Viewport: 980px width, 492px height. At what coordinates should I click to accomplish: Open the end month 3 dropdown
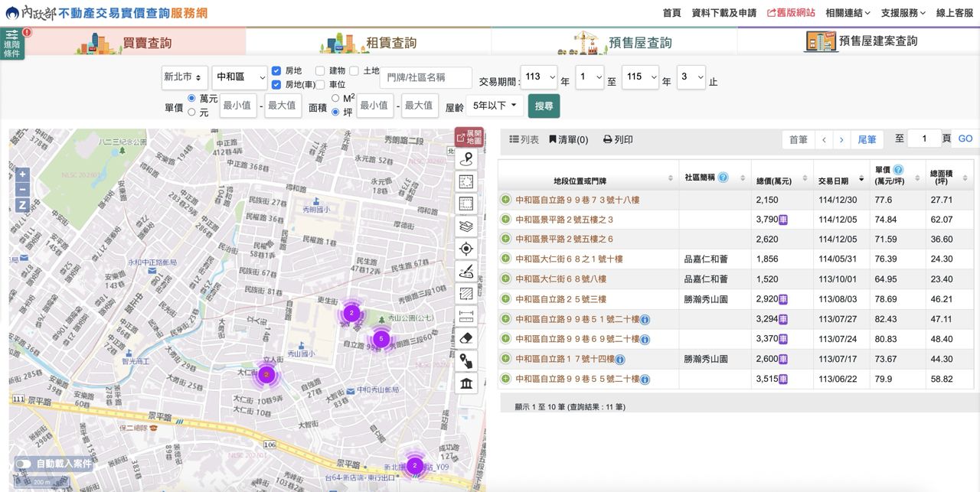[691, 77]
